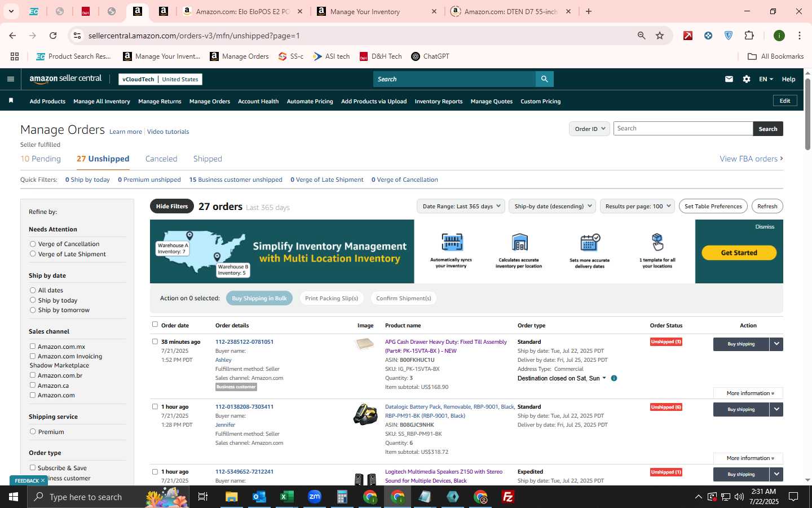This screenshot has width=812, height=508.
Task: Dismiss the Multi Location Inventory banner
Action: 765,227
